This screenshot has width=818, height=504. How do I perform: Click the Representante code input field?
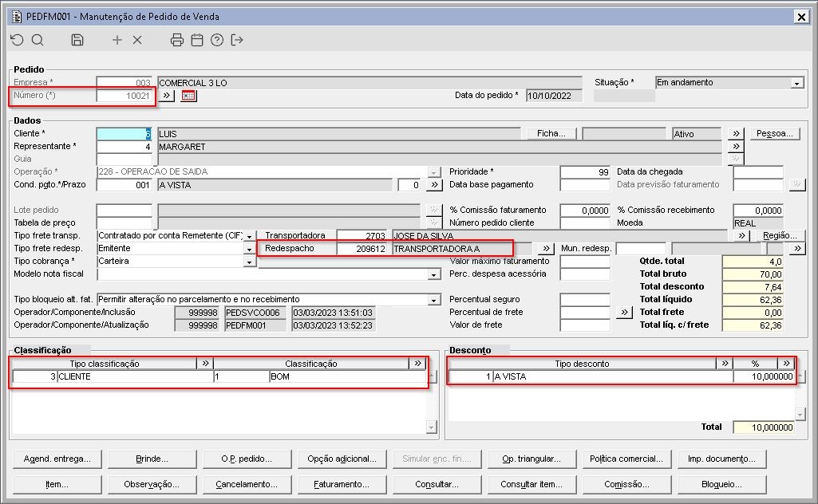[124, 147]
